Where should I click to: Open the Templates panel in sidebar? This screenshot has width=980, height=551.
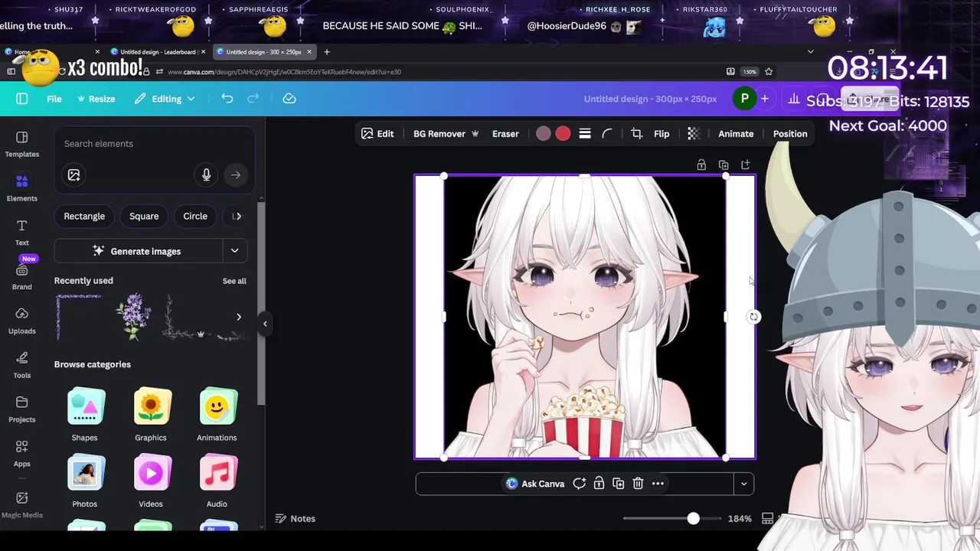(x=21, y=144)
